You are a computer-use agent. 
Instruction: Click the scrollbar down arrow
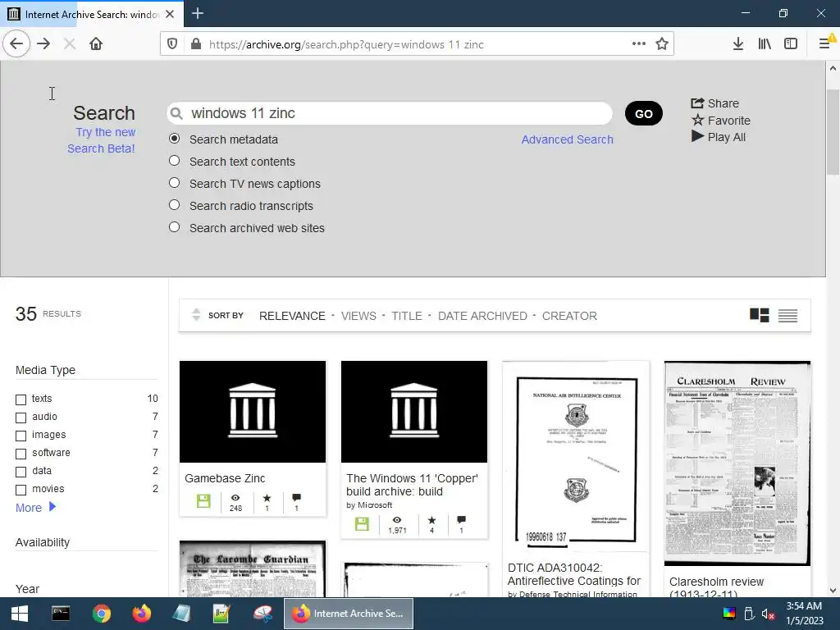[x=833, y=591]
